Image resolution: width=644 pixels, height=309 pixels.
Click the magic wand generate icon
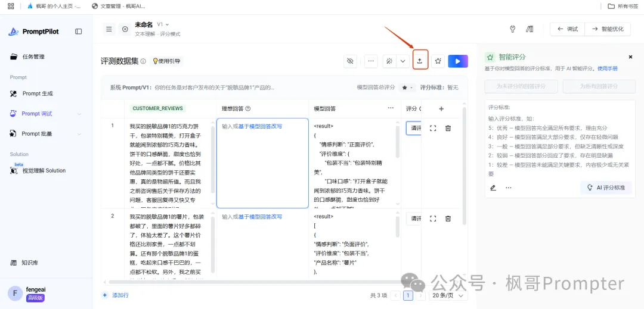(389, 61)
